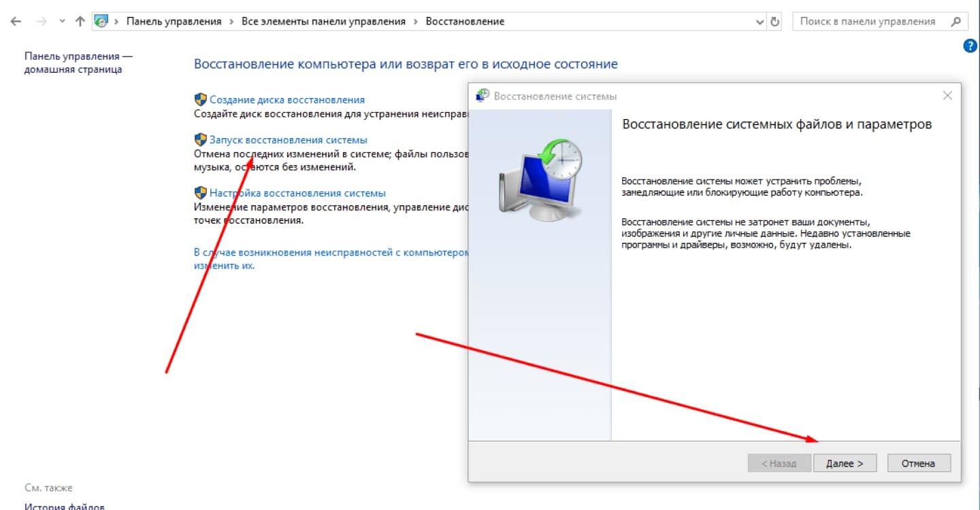980x510 pixels.
Task: Select 'Все элементы панели управления' breadcrumb
Action: [x=323, y=22]
